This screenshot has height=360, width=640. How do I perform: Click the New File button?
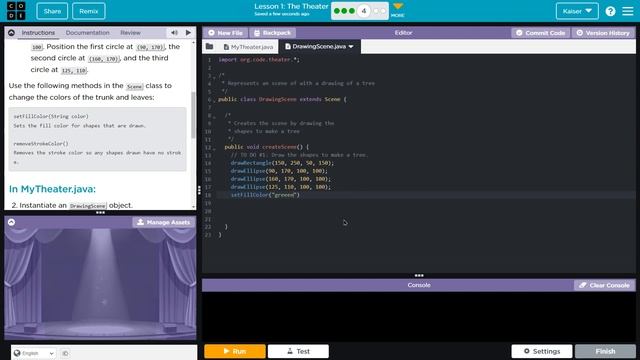pos(225,33)
